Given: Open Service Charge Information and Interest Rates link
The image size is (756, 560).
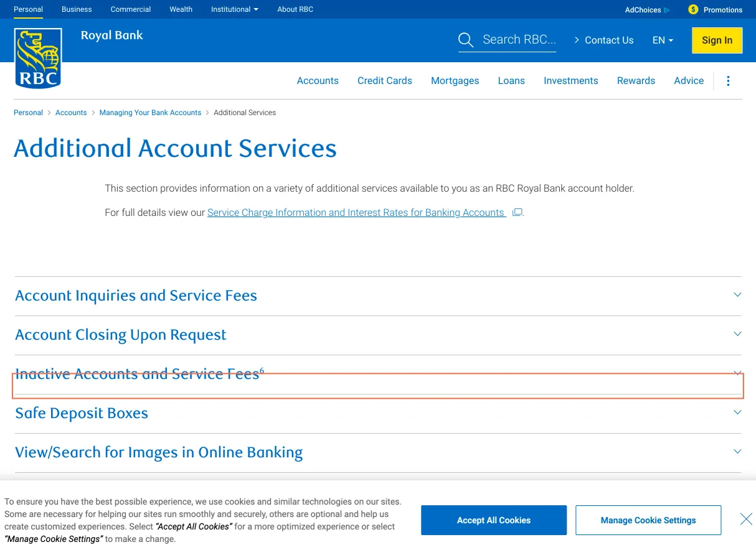Looking at the screenshot, I should point(356,213).
